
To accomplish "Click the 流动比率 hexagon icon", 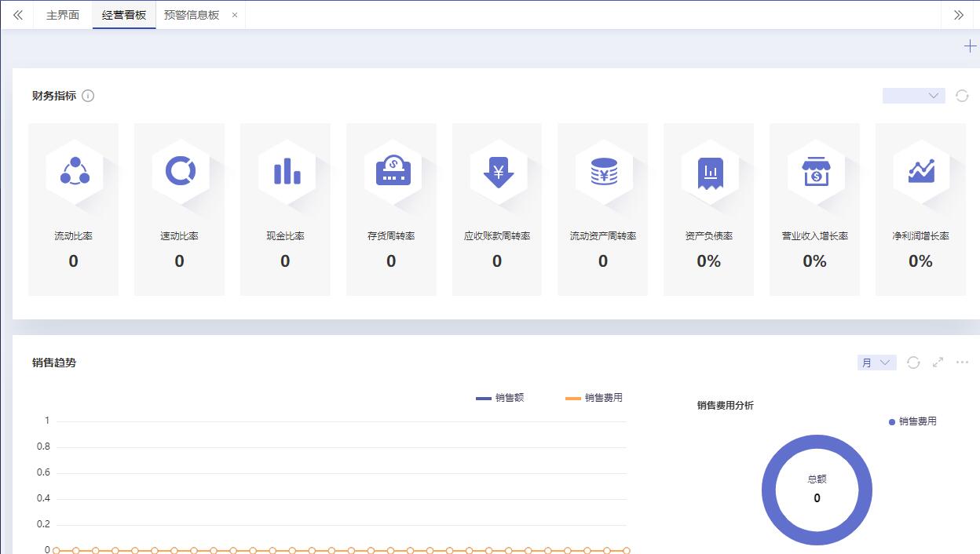I will (x=75, y=173).
